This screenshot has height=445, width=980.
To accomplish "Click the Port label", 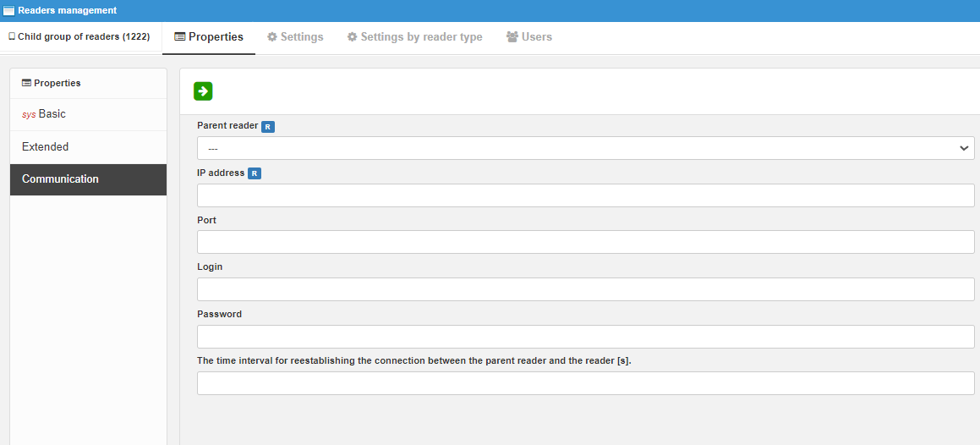I will coord(207,220).
